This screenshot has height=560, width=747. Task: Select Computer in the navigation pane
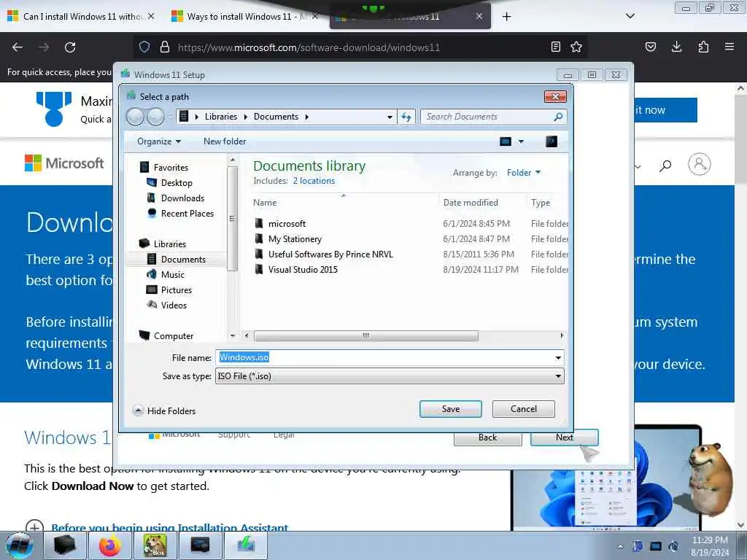174,335
